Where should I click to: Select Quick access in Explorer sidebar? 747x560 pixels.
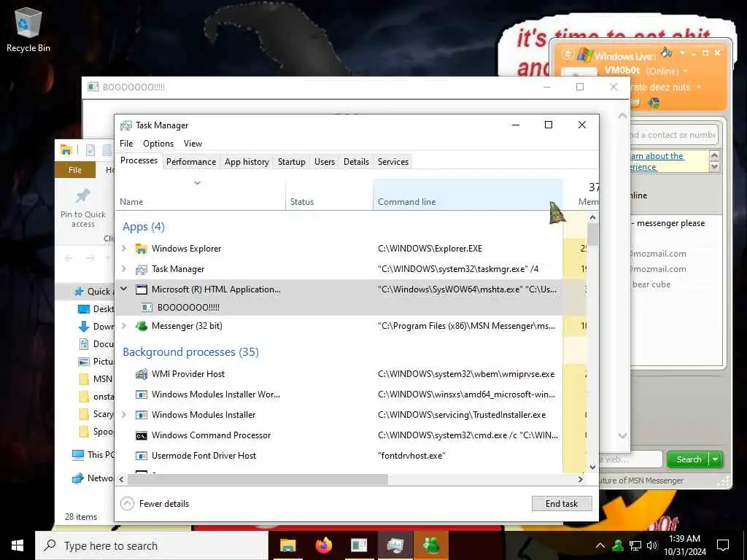click(x=93, y=292)
